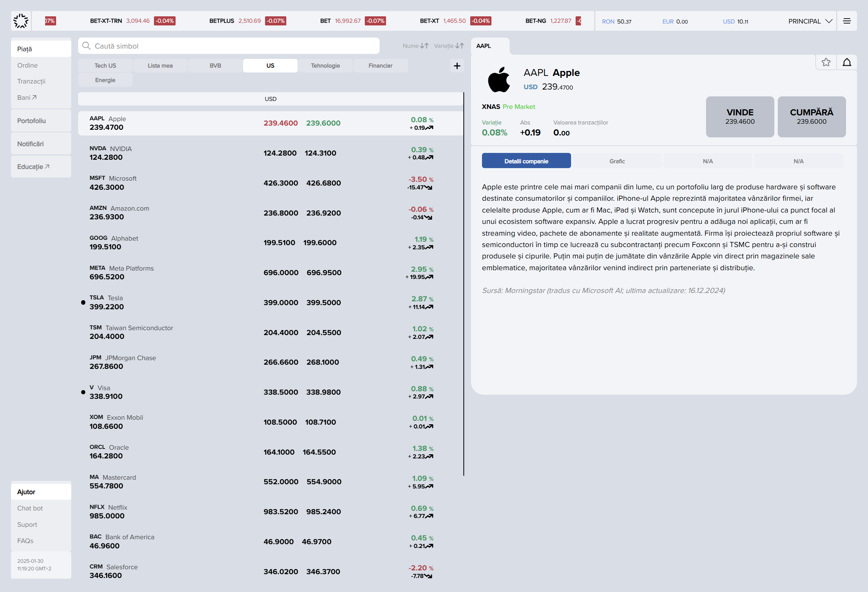This screenshot has height=592, width=868.
Task: Click the CUMPĂRĂ buy button
Action: (811, 117)
